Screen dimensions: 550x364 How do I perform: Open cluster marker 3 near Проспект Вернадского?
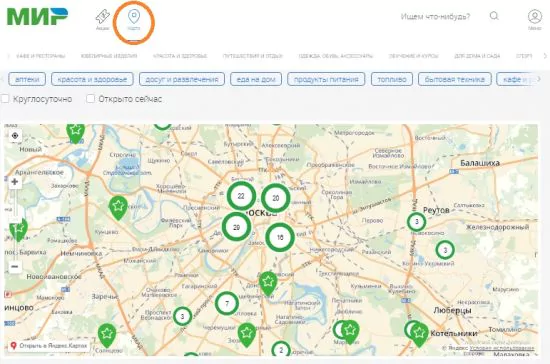coord(182,316)
